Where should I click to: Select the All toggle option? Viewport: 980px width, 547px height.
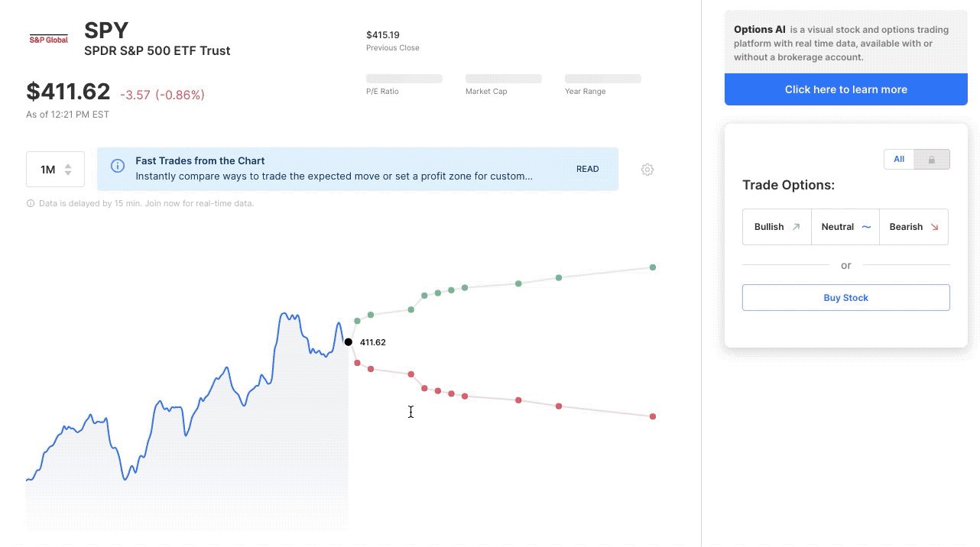[899, 160]
